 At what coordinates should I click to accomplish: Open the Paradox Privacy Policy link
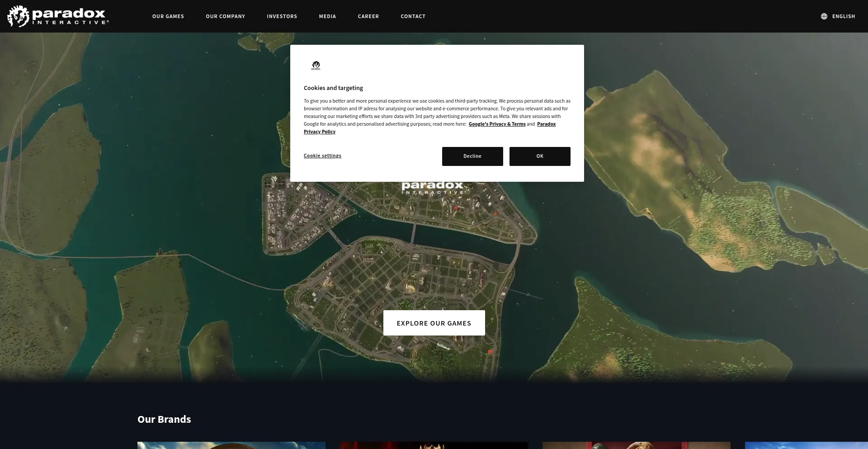pyautogui.click(x=546, y=124)
